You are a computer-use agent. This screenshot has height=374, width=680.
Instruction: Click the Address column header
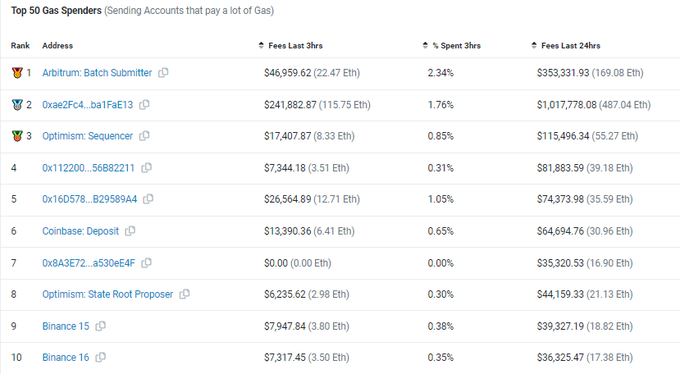[57, 46]
